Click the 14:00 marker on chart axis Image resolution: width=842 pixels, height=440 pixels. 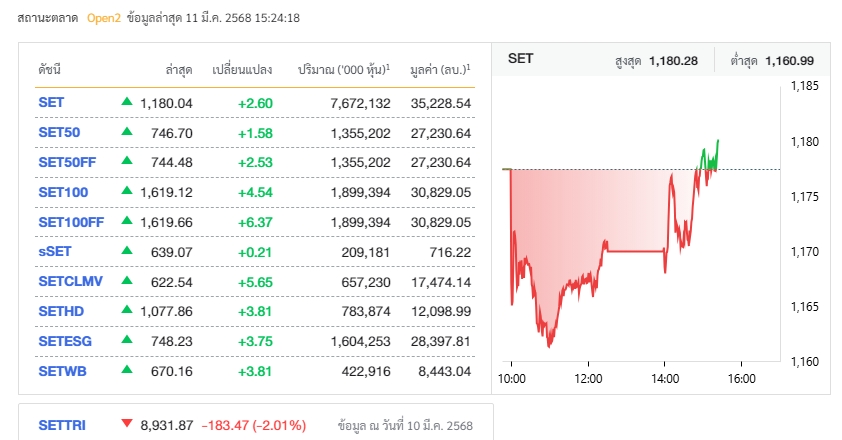point(664,379)
